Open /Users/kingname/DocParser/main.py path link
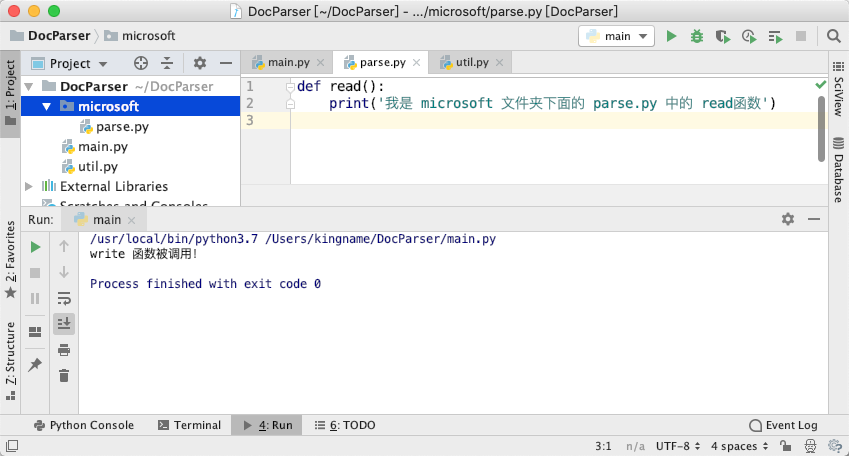 point(380,239)
